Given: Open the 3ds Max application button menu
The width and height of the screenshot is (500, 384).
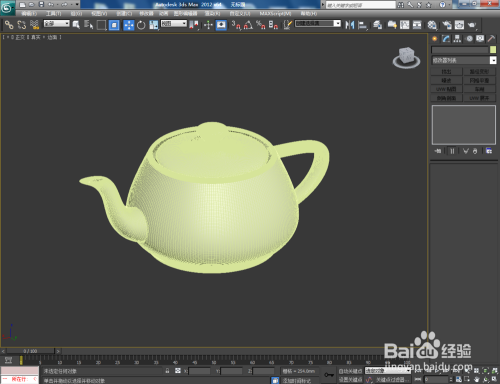Looking at the screenshot, I should click(x=7, y=7).
